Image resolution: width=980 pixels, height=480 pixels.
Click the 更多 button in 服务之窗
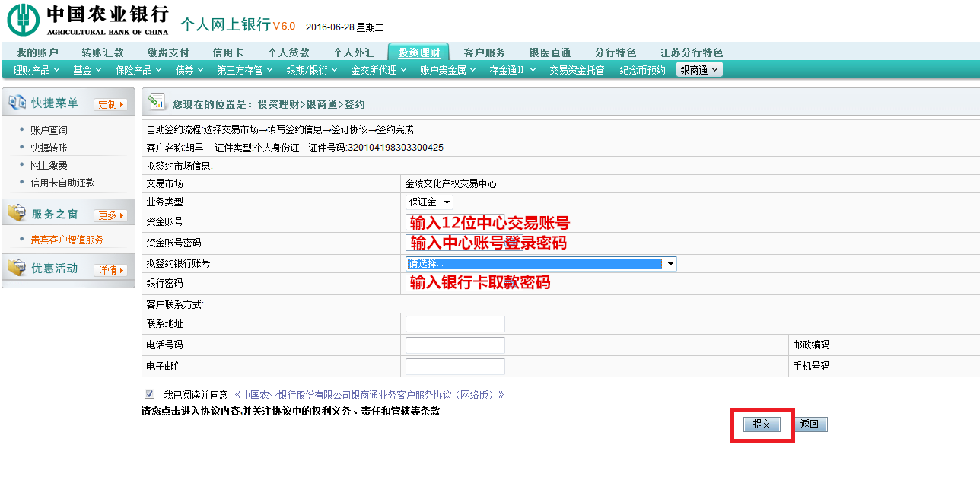click(110, 215)
